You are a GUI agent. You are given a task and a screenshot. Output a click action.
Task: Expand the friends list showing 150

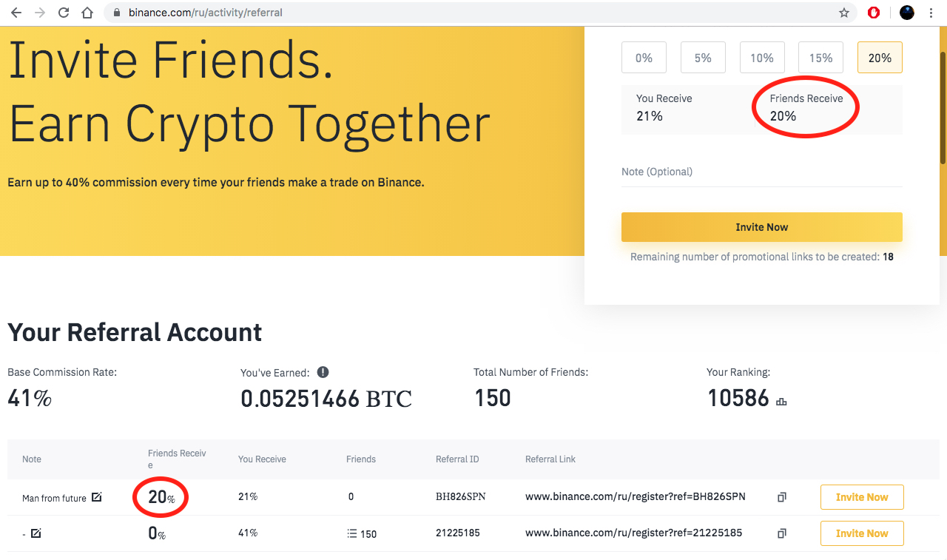(x=362, y=533)
